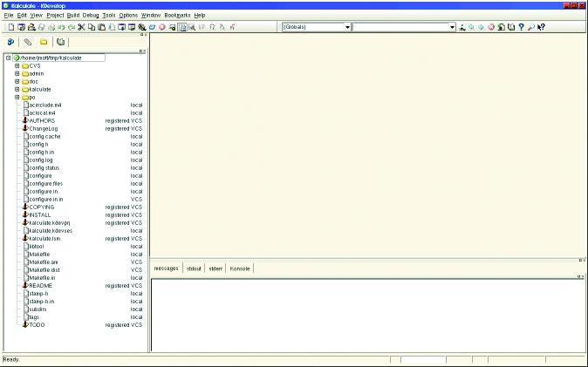Open the Bookmarks menu
This screenshot has width=588, height=367.
(177, 16)
